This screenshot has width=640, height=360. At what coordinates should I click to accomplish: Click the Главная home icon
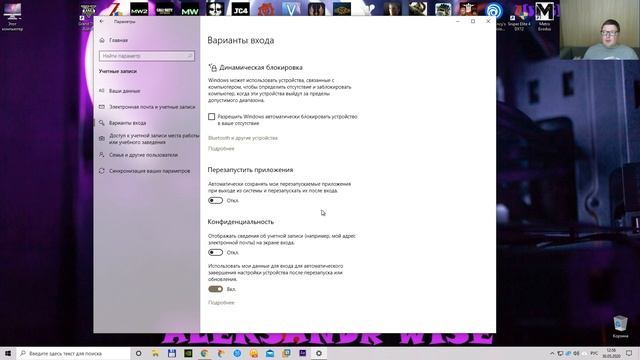tap(102, 40)
